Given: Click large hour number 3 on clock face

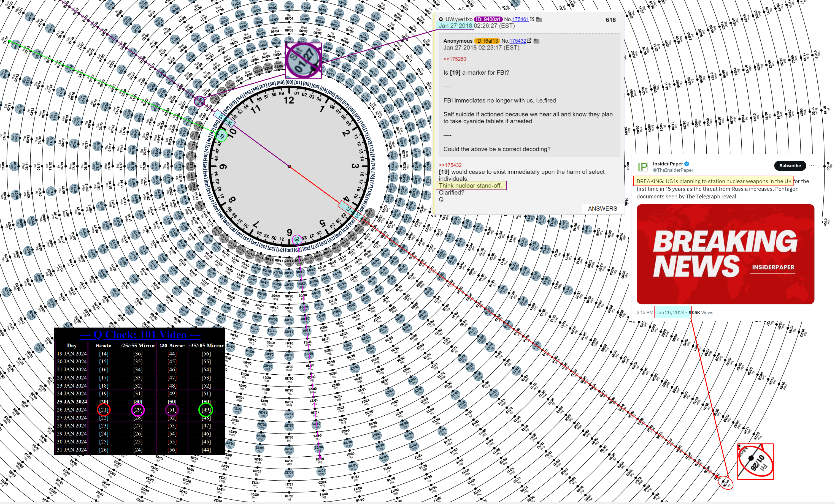Looking at the screenshot, I should click(355, 166).
